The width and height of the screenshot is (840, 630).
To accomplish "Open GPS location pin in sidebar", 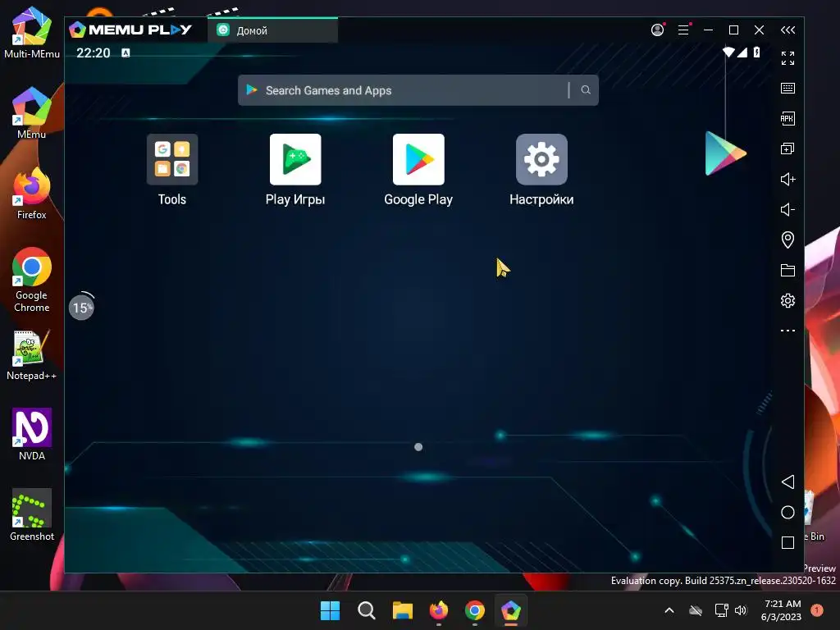I will point(787,240).
